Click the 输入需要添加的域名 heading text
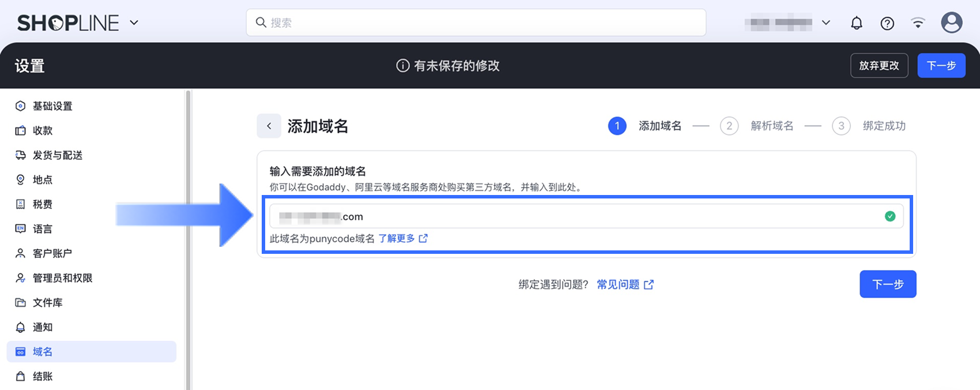This screenshot has height=390, width=980. point(318,171)
